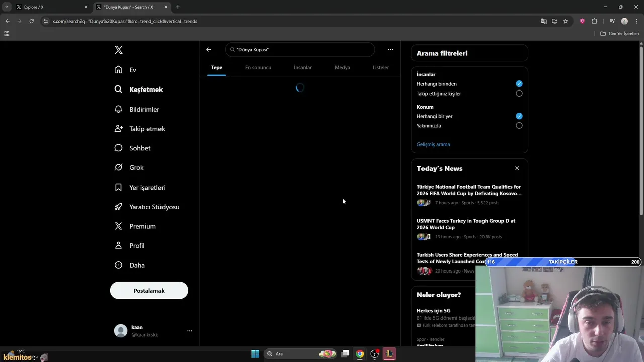
Task: Click install app icon in address bar
Action: click(x=554, y=21)
